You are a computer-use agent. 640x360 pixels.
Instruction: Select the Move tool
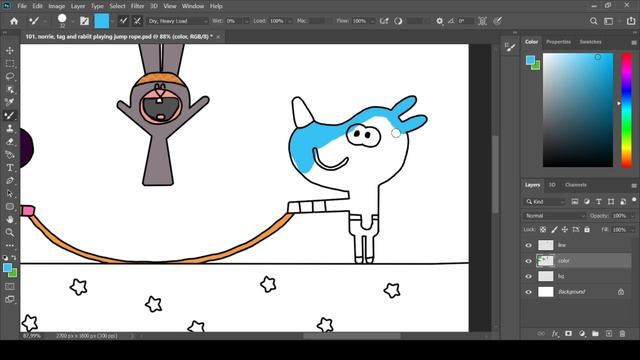(x=10, y=50)
